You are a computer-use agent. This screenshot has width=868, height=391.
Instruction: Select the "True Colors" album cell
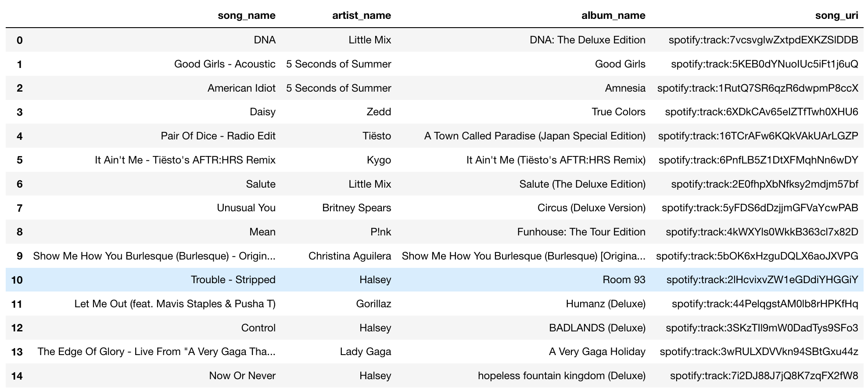coord(618,112)
